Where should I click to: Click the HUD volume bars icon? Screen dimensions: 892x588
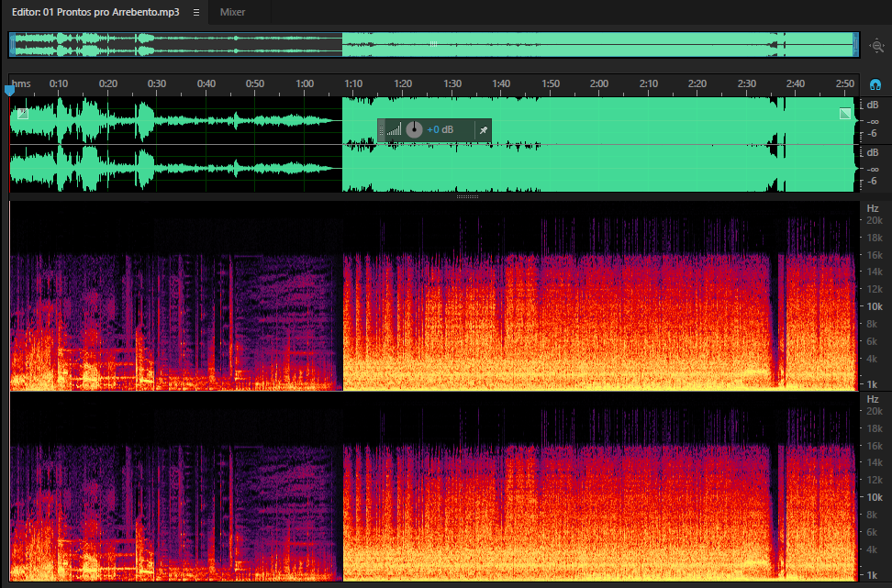pos(395,130)
